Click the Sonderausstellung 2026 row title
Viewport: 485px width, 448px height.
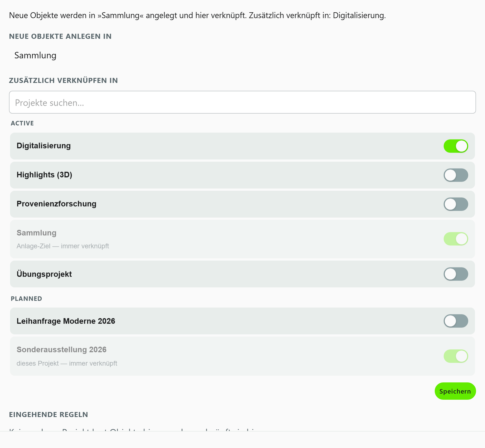coord(62,349)
